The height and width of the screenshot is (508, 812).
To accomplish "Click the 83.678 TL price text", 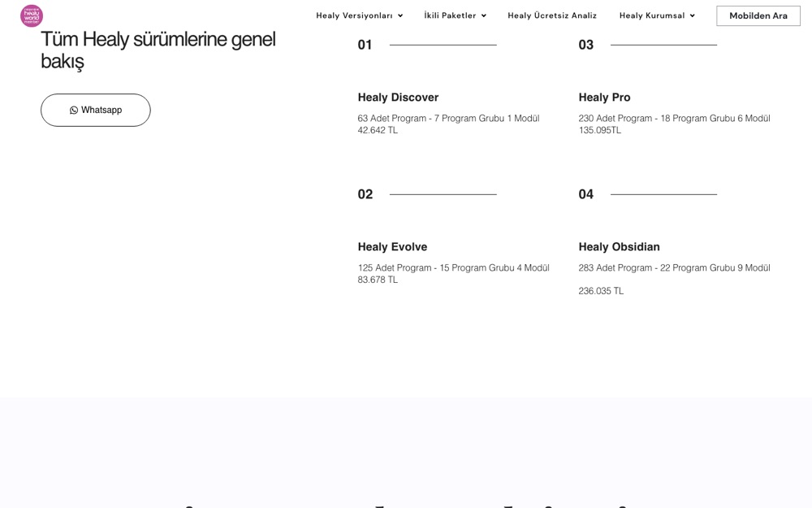I will [x=378, y=280].
